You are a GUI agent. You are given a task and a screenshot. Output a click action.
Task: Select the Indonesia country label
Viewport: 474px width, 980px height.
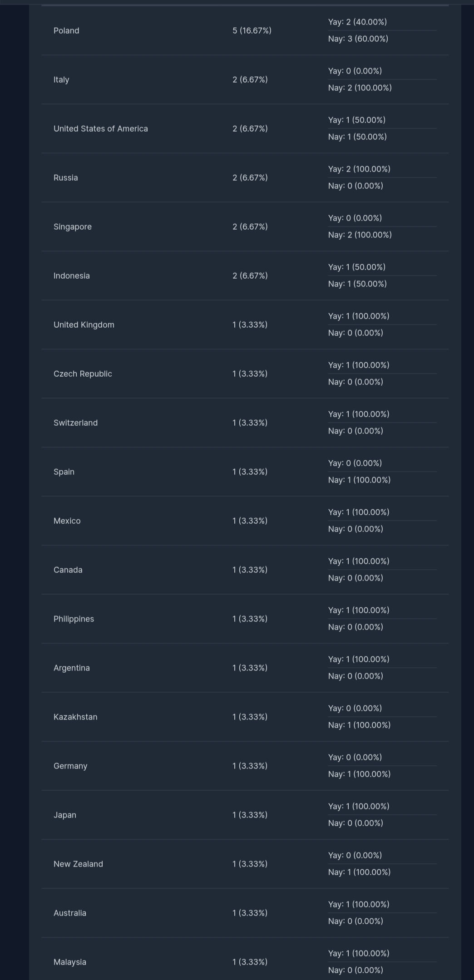(x=72, y=276)
